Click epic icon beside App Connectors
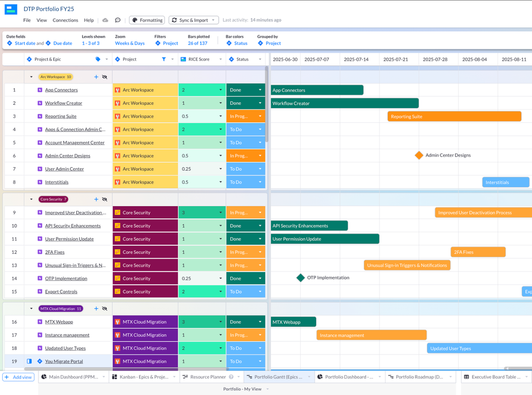 (40, 90)
